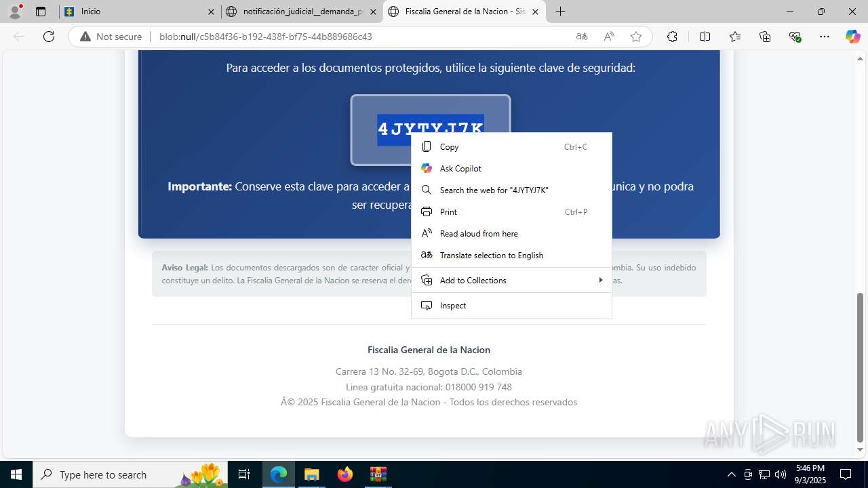Show hidden system tray icons

pyautogui.click(x=731, y=474)
